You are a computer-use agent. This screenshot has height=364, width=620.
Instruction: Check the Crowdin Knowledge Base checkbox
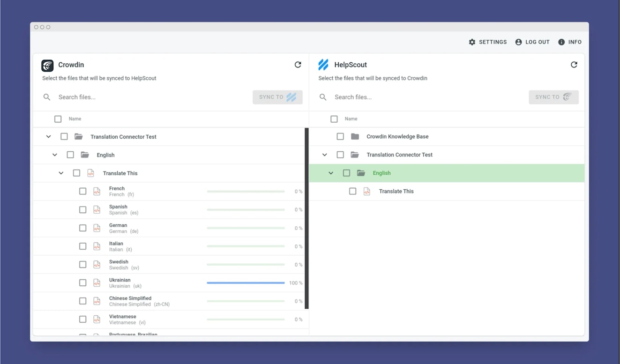click(340, 137)
